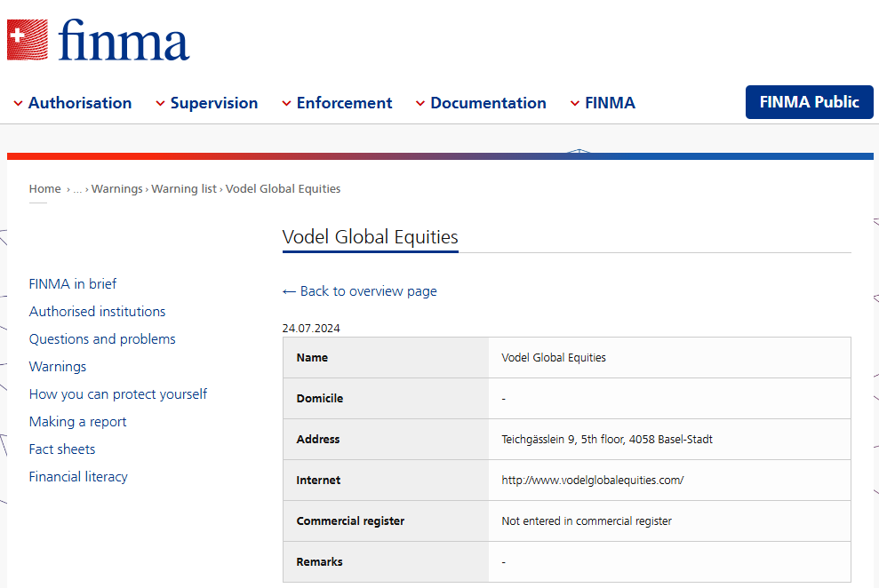
Task: Expand the Supervision menu chevron
Action: click(160, 104)
